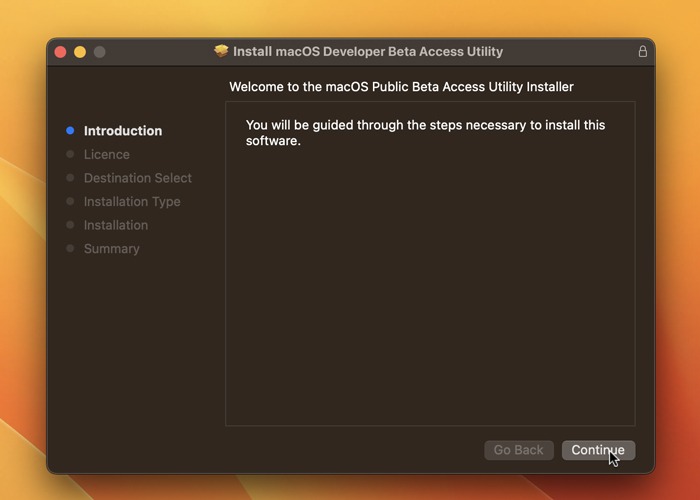Select the Licence step in sidebar

[x=107, y=154]
